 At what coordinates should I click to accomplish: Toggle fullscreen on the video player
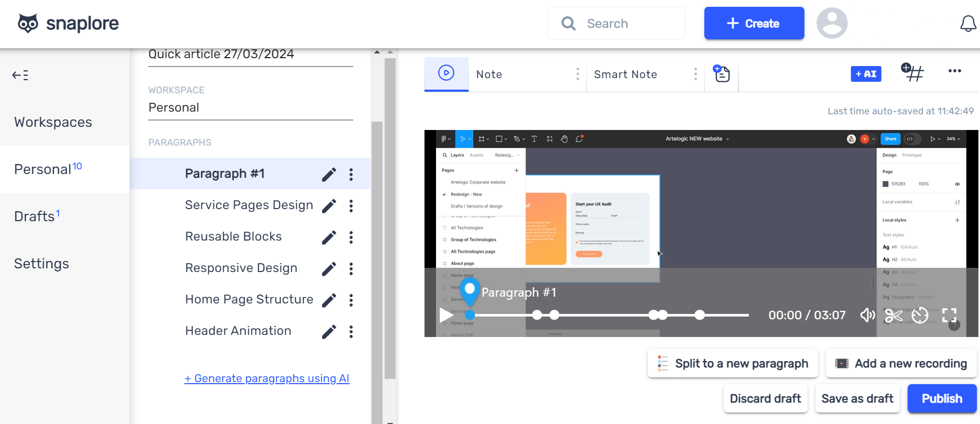pyautogui.click(x=949, y=315)
